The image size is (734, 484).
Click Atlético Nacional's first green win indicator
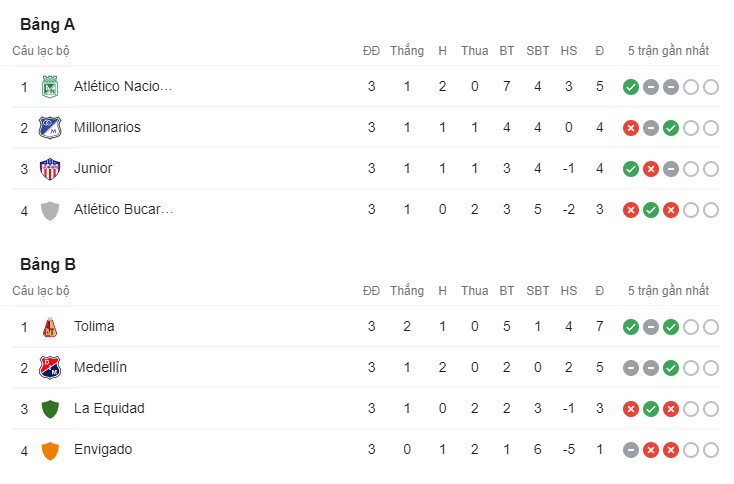coord(631,87)
